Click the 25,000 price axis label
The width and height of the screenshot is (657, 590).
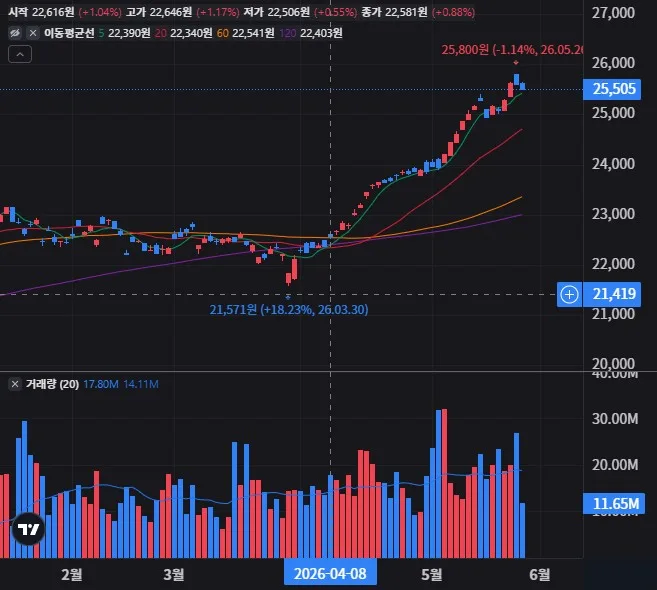[613, 113]
